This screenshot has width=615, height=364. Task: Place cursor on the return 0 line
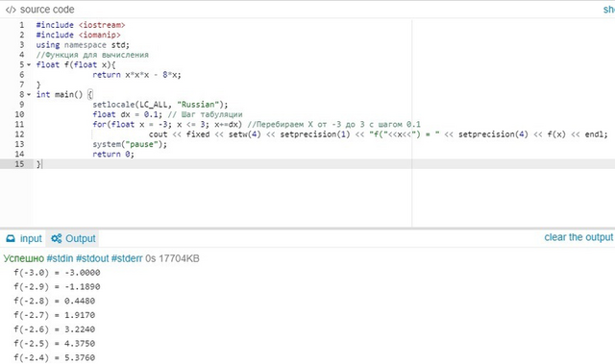113,155
